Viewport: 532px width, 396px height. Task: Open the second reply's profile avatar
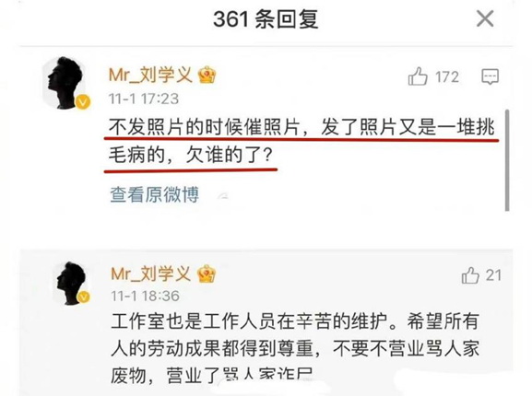[72, 284]
